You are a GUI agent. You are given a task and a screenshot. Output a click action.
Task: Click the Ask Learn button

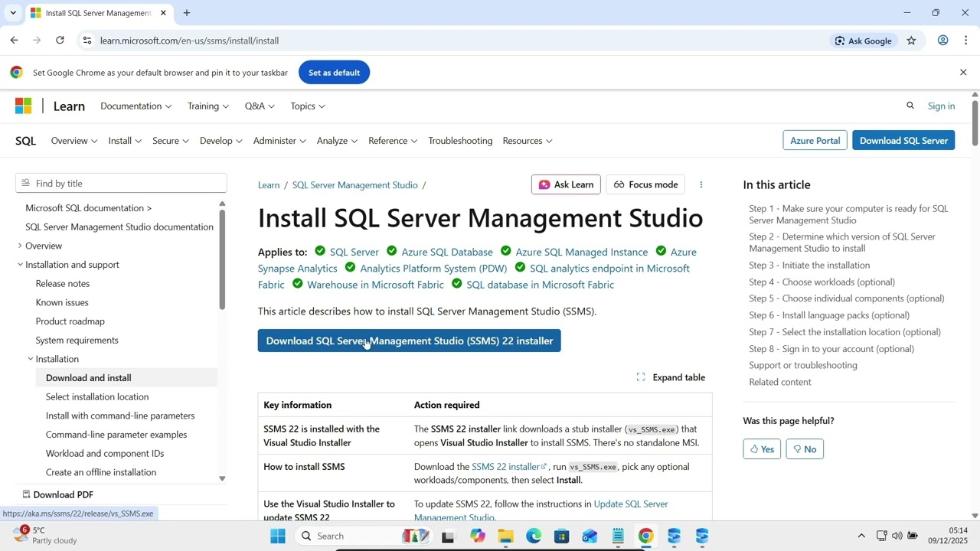coord(566,184)
